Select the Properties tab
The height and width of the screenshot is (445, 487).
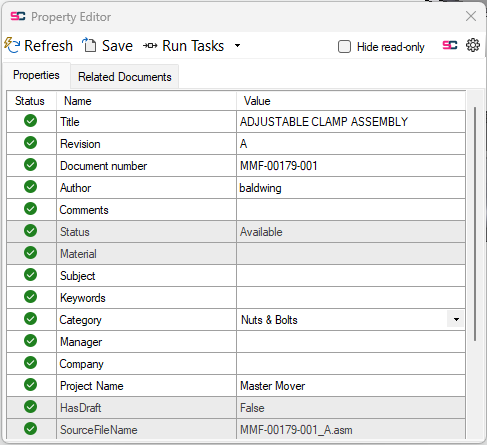point(36,75)
